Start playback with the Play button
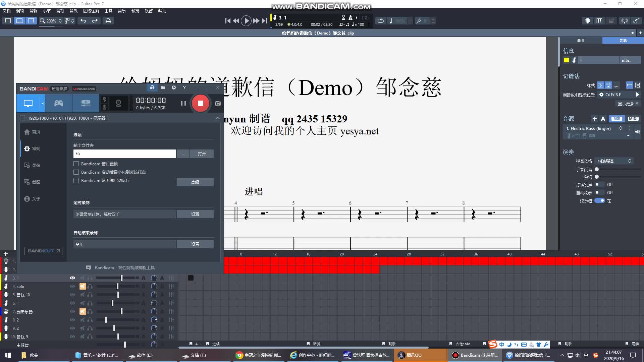This screenshot has height=362, width=644. point(246,21)
